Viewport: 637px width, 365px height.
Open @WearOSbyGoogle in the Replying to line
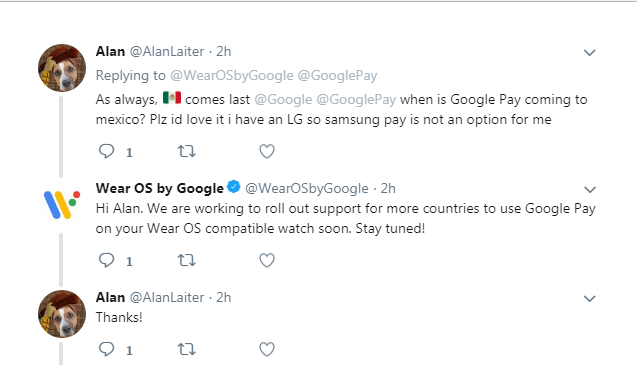232,76
